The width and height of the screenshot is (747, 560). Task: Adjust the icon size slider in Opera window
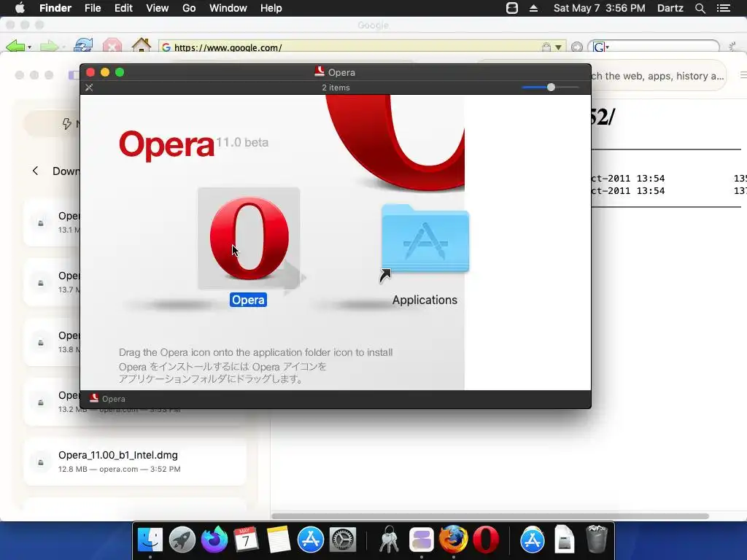(x=551, y=87)
